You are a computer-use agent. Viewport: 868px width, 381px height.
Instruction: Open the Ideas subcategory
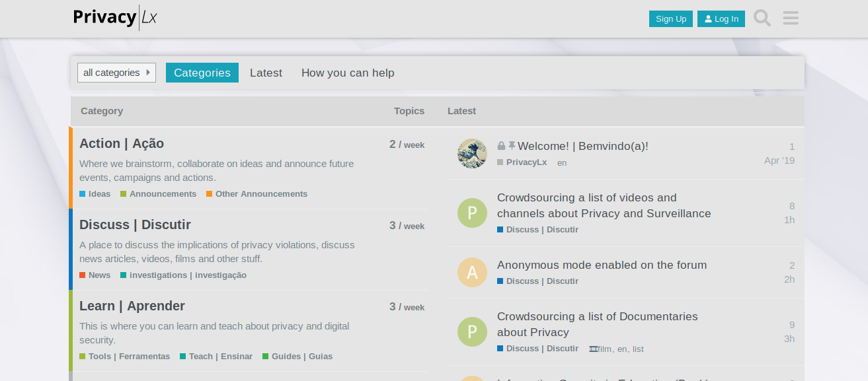click(99, 194)
